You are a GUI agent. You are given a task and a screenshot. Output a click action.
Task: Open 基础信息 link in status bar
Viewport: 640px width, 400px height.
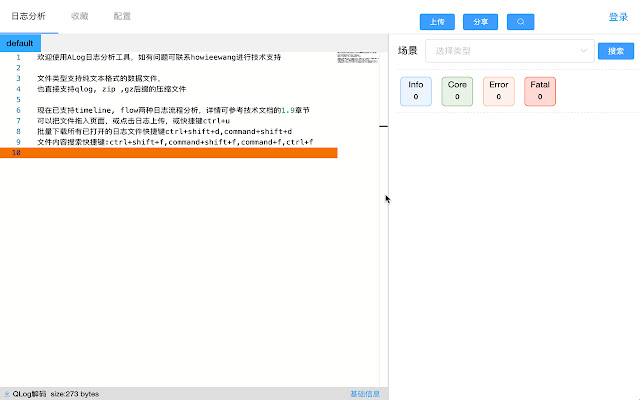pos(365,394)
